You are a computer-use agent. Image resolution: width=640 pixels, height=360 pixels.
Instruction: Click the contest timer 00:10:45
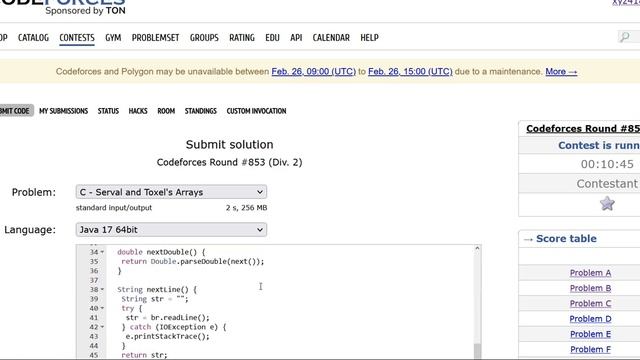point(607,164)
